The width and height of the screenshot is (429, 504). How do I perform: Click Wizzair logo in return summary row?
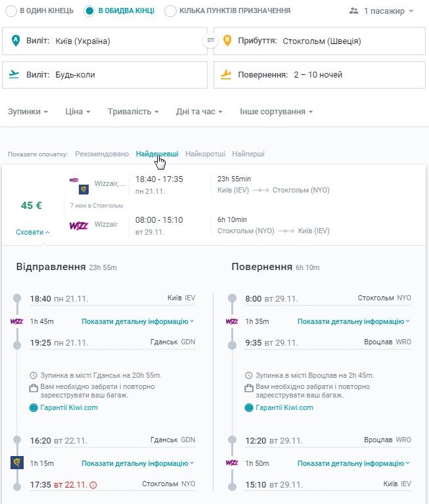click(x=79, y=225)
